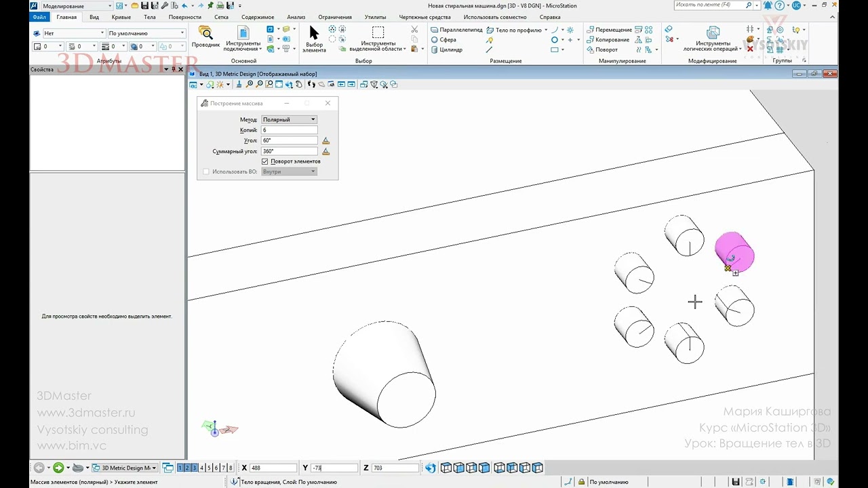This screenshot has width=868, height=488.
Task: Click the Копий input field
Action: point(289,130)
